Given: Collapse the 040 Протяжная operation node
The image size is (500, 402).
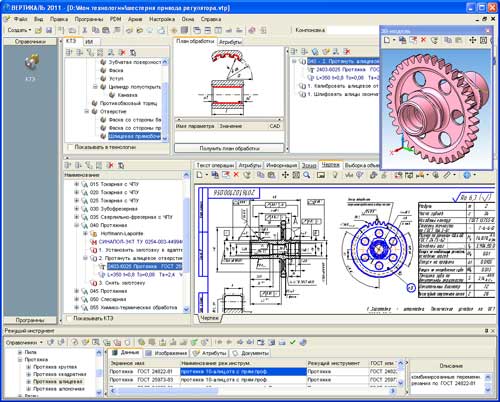Looking at the screenshot, I should click(x=77, y=225).
